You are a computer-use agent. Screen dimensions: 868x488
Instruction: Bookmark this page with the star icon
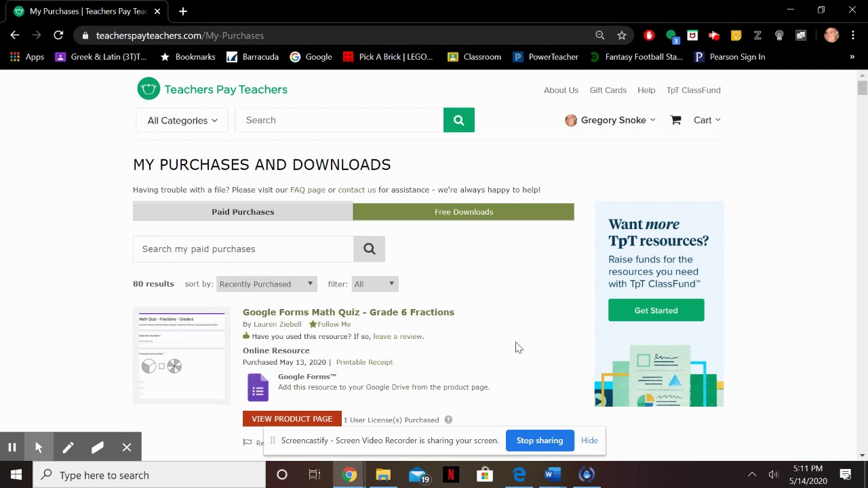coord(622,35)
